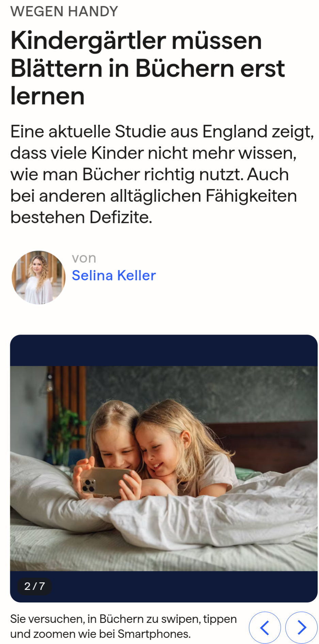Click the dark band above the gallery photo
The image size is (319, 644).
point(164,350)
